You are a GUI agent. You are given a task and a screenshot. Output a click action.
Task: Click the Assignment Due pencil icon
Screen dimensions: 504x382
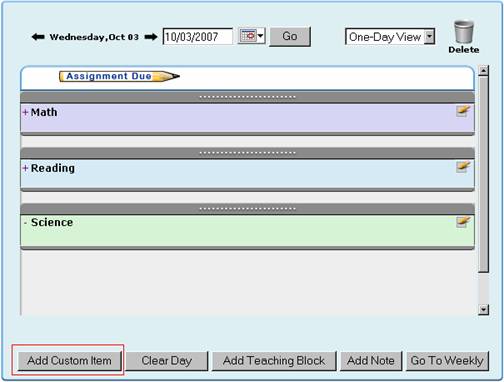point(119,76)
